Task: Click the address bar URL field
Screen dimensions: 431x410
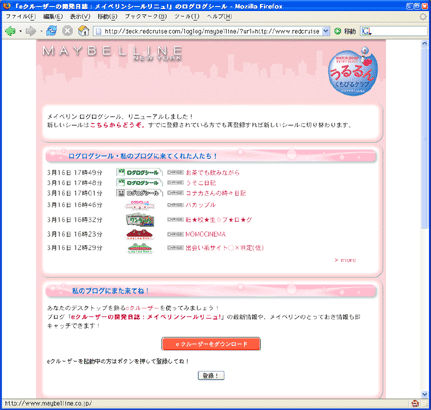Action: (212, 31)
